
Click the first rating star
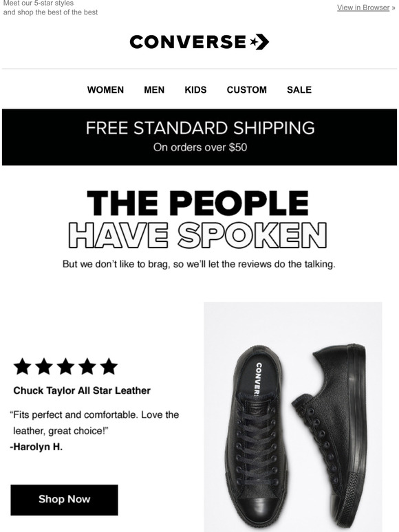coord(23,366)
